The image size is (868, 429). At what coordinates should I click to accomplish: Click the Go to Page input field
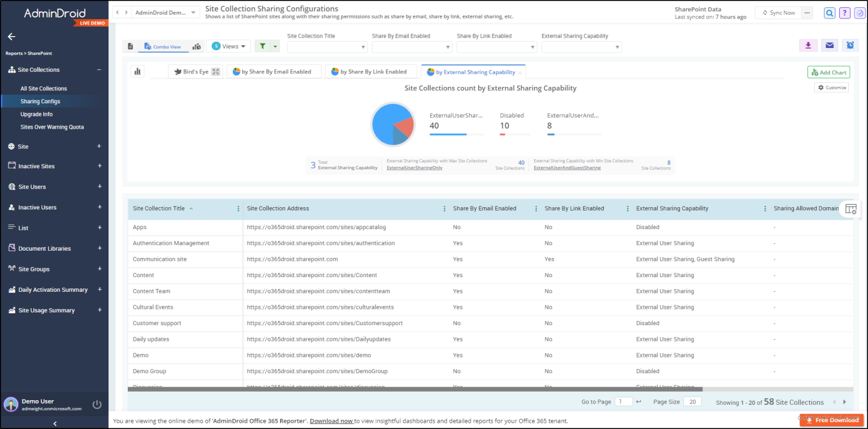624,402
